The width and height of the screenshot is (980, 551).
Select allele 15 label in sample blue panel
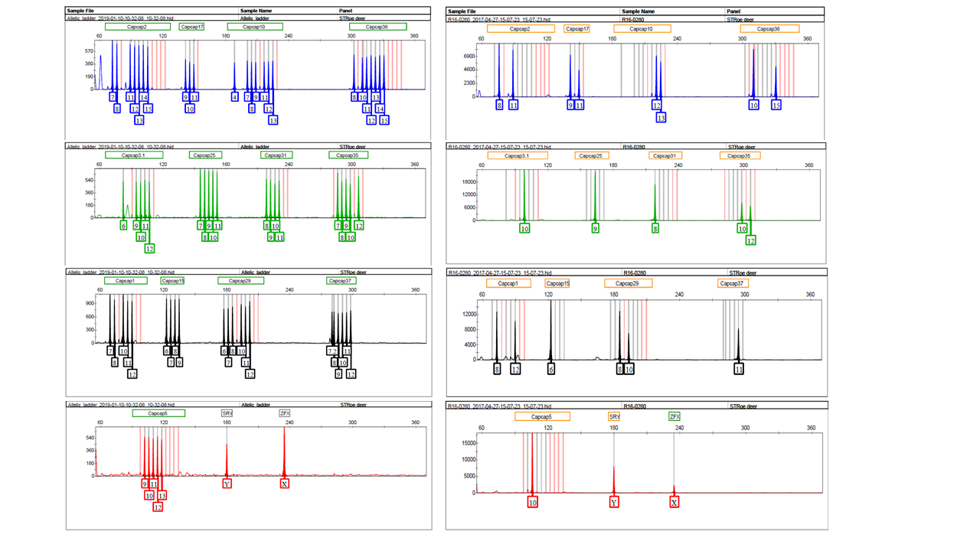pos(776,106)
